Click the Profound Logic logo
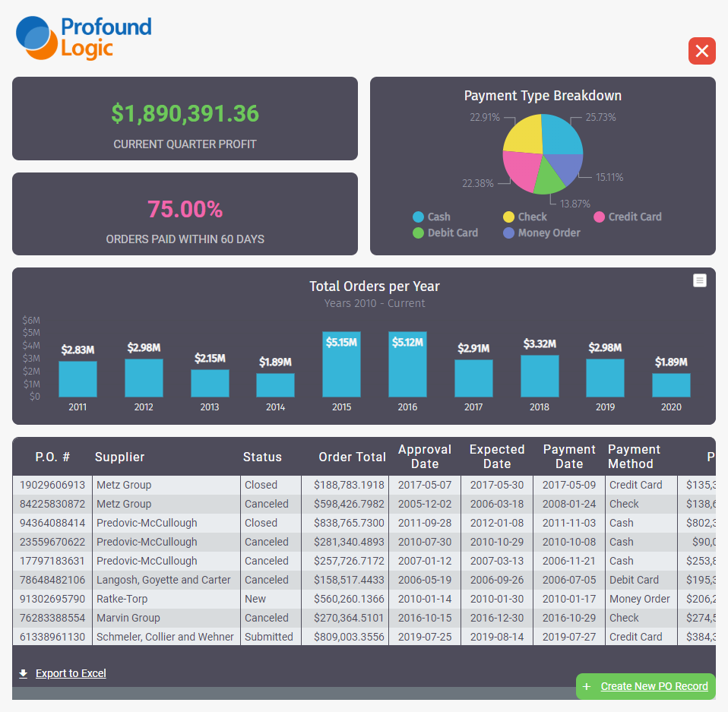The image size is (728, 712). coord(83,38)
